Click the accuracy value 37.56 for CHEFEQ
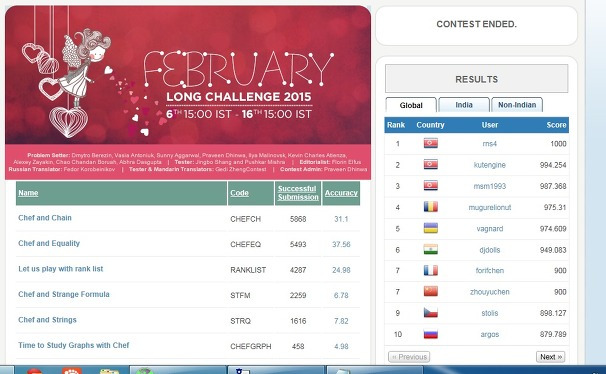606x374 pixels. tap(341, 245)
